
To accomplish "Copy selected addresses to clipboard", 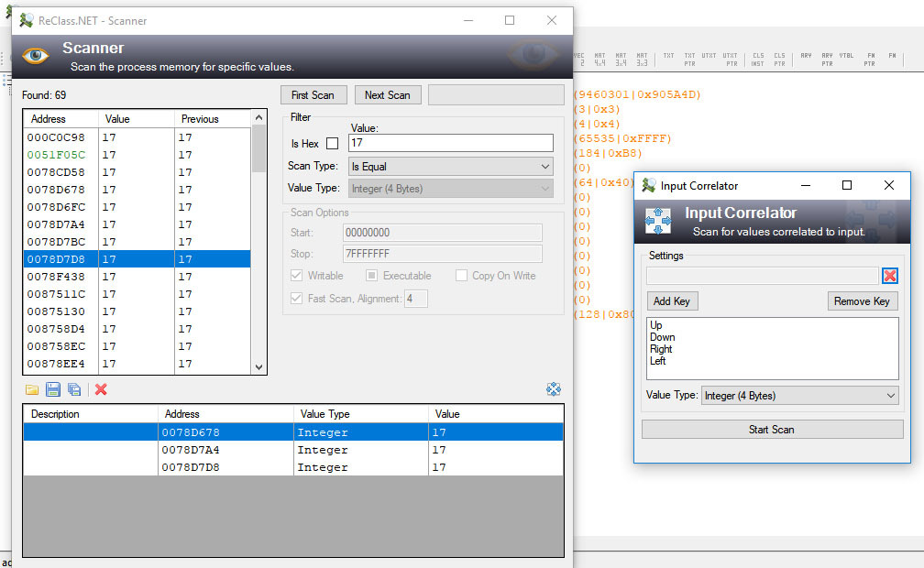I will (x=75, y=389).
